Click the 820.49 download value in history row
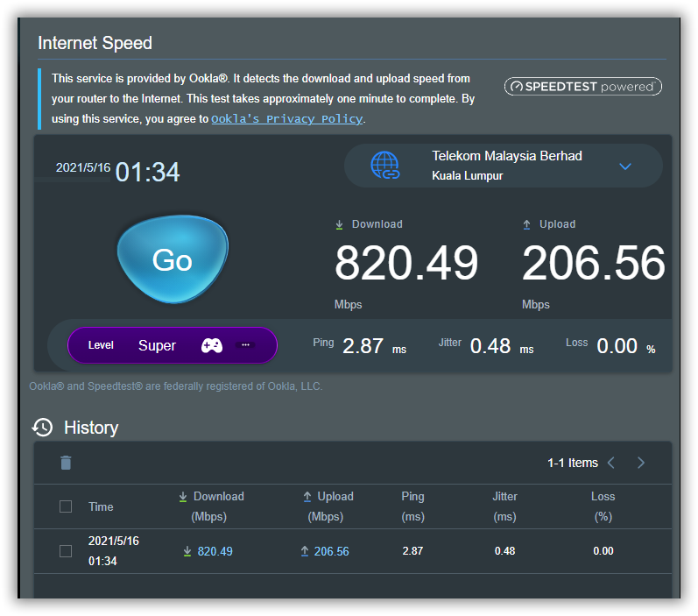The image size is (698, 616). coord(215,551)
